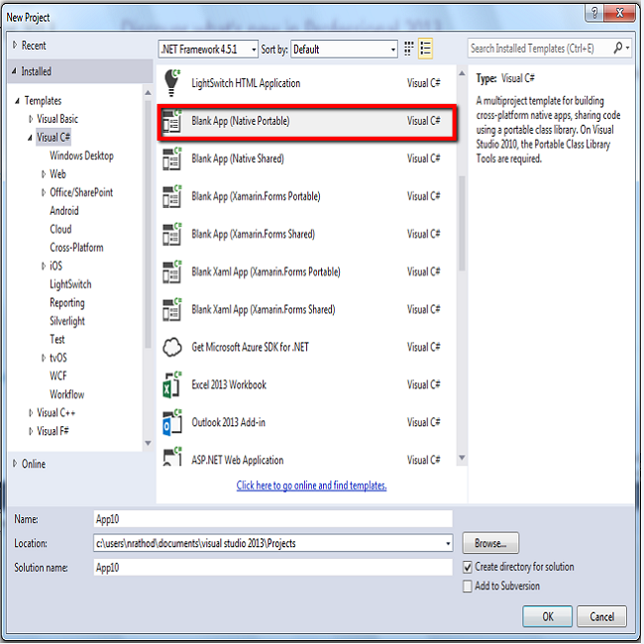This screenshot has width=644, height=644.
Task: Enable Add to Subversion checkbox
Action: (468, 587)
